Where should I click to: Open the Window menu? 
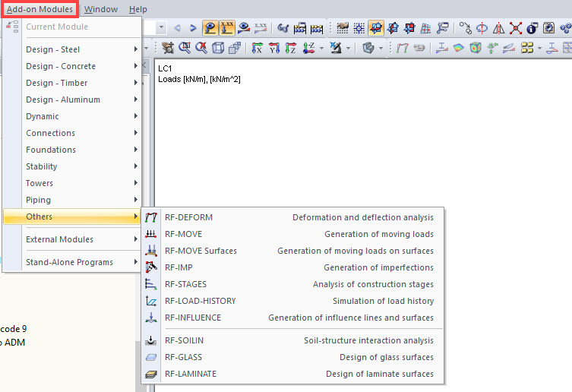point(101,9)
